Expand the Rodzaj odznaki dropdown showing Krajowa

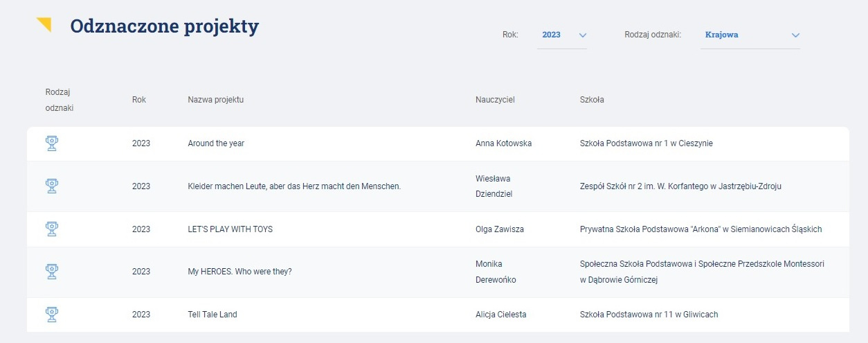click(x=750, y=35)
